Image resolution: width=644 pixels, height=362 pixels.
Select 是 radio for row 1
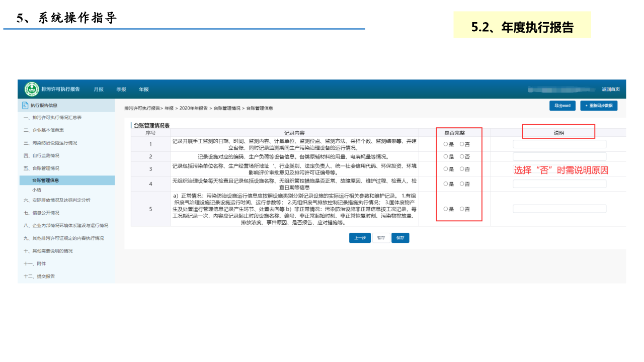[446, 144]
